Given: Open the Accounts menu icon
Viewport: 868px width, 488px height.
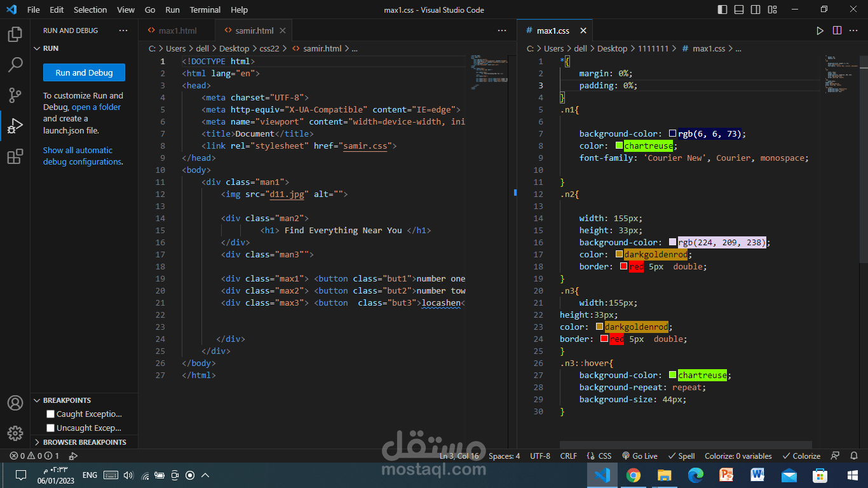Looking at the screenshot, I should click(15, 403).
